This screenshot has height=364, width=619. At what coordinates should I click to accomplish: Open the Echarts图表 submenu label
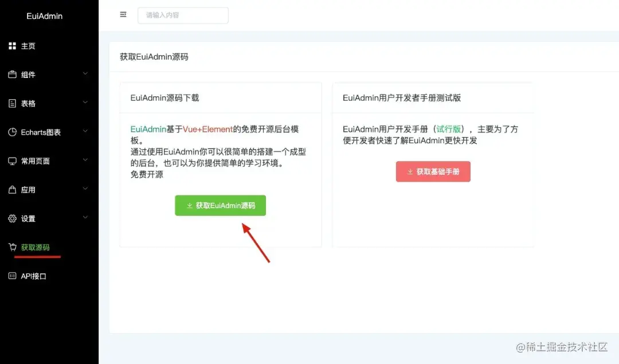pyautogui.click(x=41, y=132)
